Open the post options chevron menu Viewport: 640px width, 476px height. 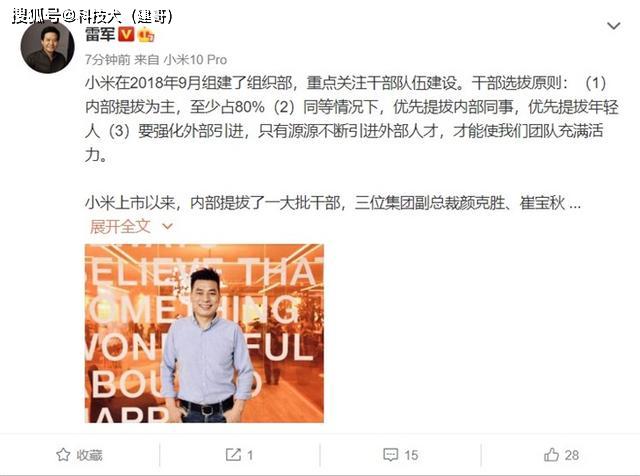pyautogui.click(x=613, y=26)
